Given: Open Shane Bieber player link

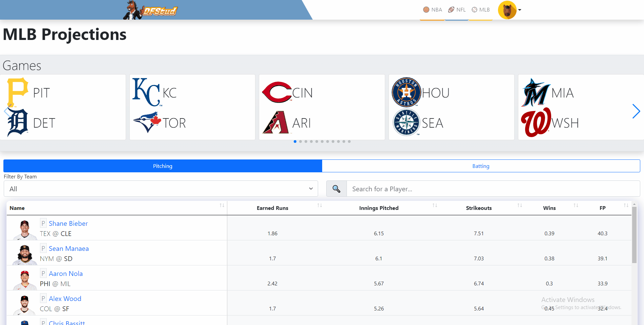Looking at the screenshot, I should [x=68, y=223].
